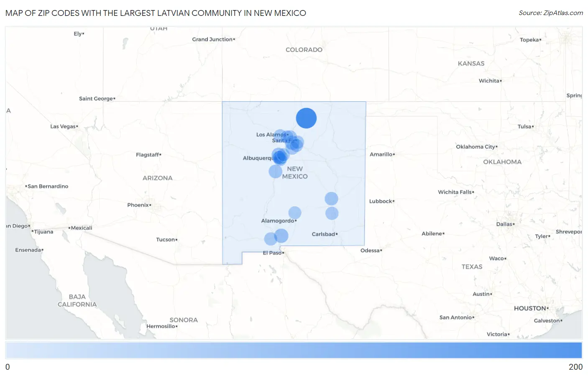Viewport: 588px width, 376px height.
Task: Click the largest dark blue bubble in northern New Mexico
Action: [x=306, y=118]
